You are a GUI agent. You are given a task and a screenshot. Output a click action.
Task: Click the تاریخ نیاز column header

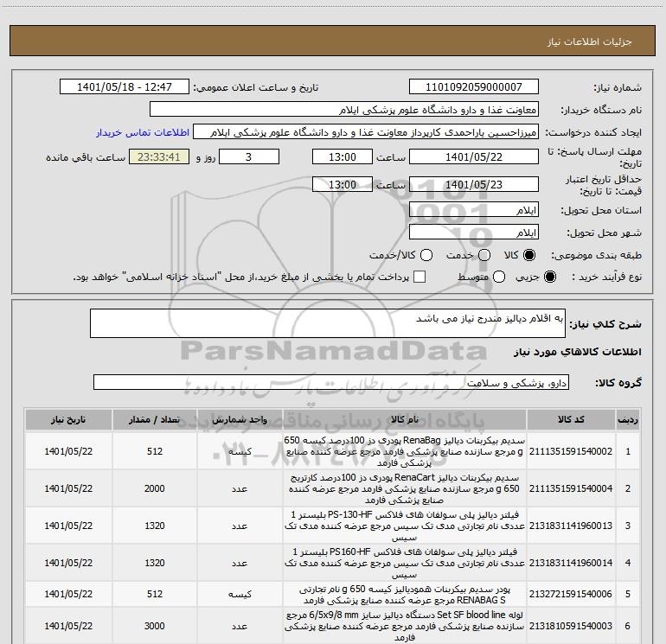pyautogui.click(x=68, y=419)
